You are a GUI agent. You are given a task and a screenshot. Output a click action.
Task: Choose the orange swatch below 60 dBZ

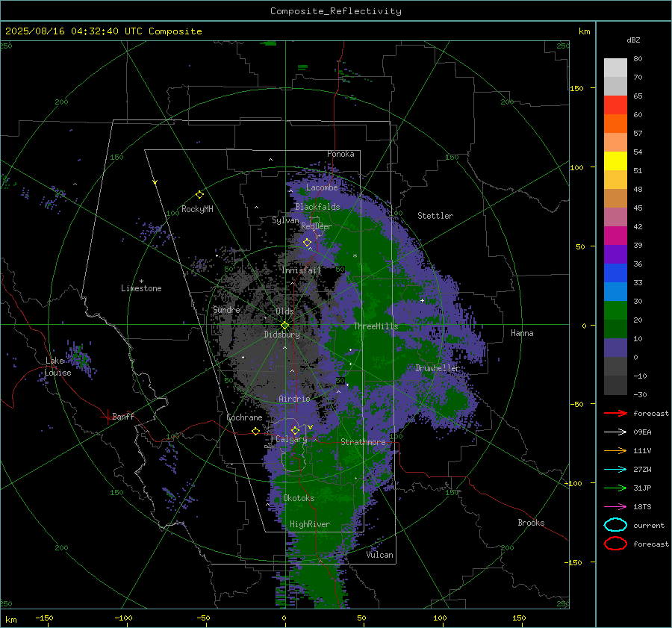(615, 123)
